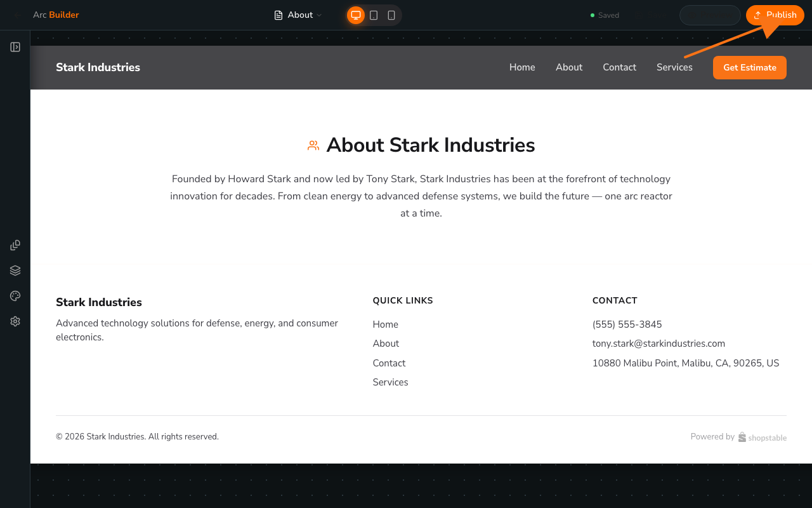This screenshot has height=508, width=812.
Task: Click Services under Quick Links
Action: [x=390, y=382]
